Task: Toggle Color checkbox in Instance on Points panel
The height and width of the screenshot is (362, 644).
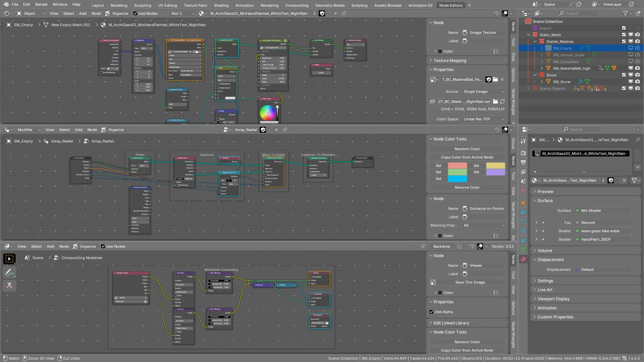Action: click(440, 236)
